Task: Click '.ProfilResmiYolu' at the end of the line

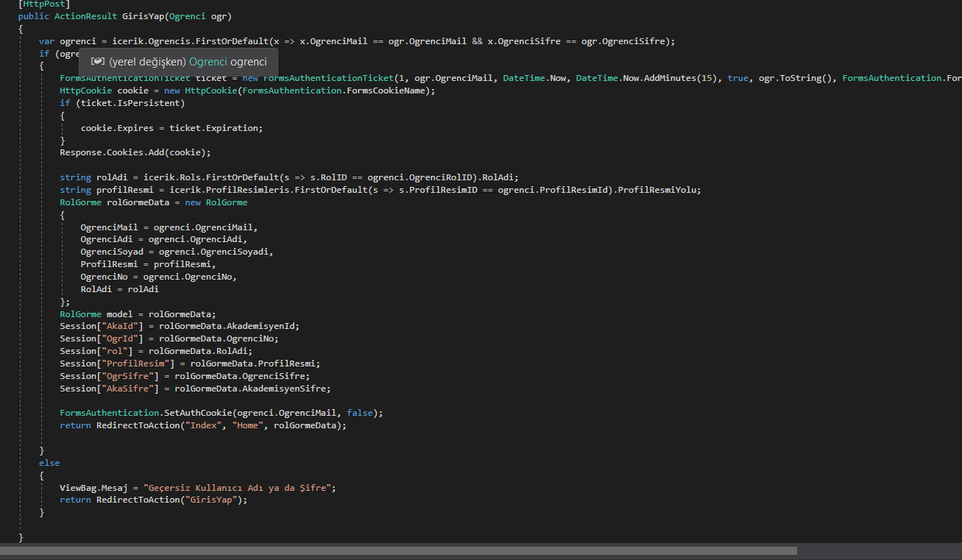Action: click(x=655, y=190)
